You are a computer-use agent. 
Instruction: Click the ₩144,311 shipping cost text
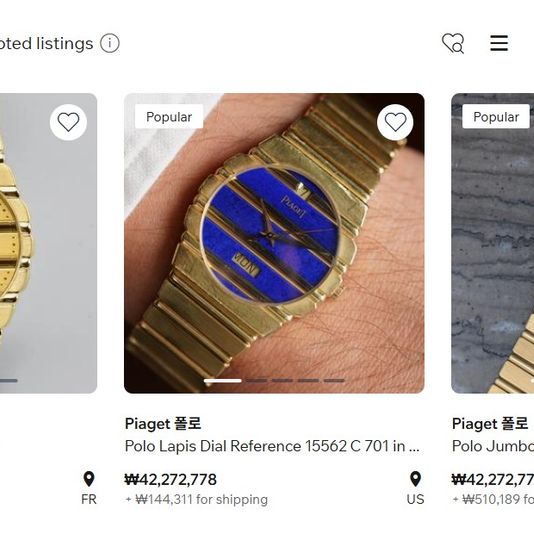(197, 500)
